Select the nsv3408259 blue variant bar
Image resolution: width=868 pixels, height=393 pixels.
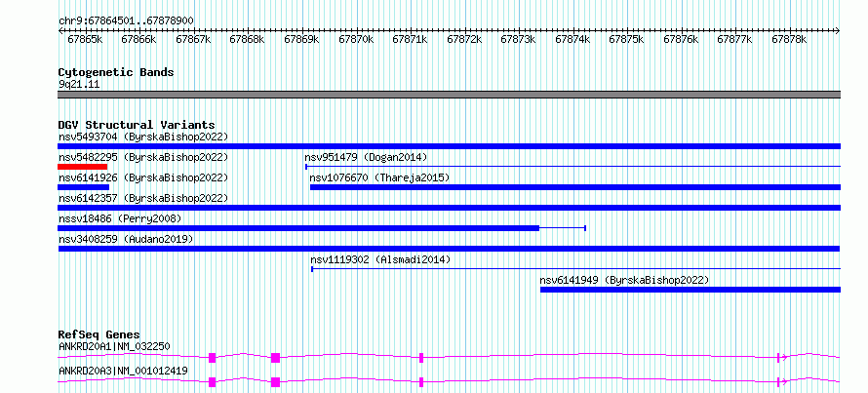coord(449,249)
